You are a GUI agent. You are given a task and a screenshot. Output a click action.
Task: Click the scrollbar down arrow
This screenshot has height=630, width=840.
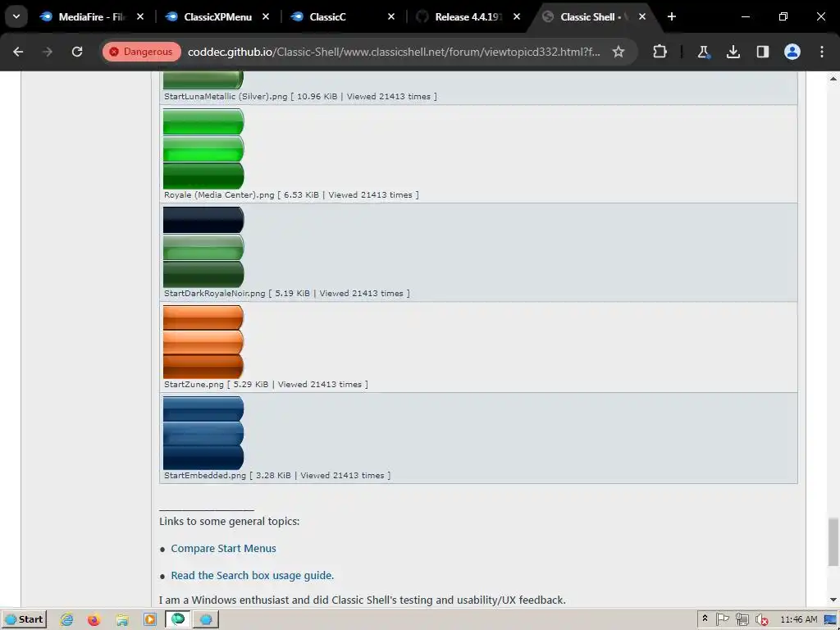tap(833, 600)
